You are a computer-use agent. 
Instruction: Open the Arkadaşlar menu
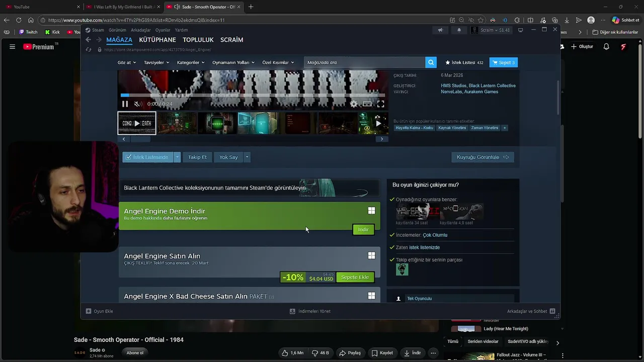pos(141,30)
